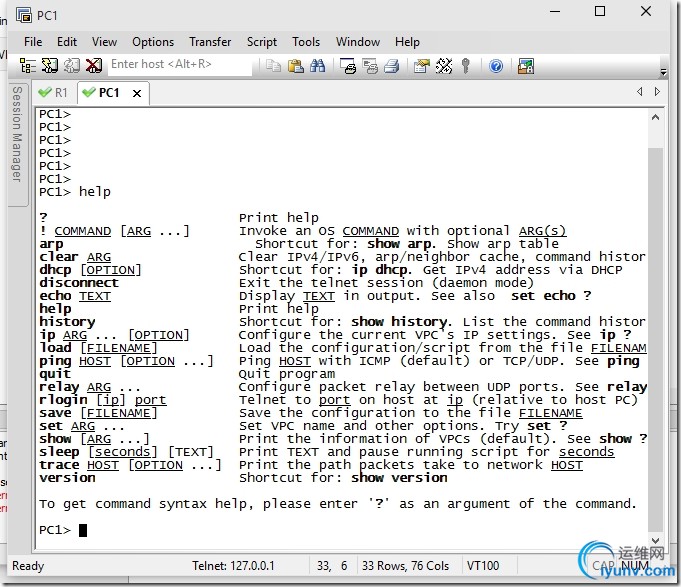Minimize the PC1 window

click(x=555, y=11)
